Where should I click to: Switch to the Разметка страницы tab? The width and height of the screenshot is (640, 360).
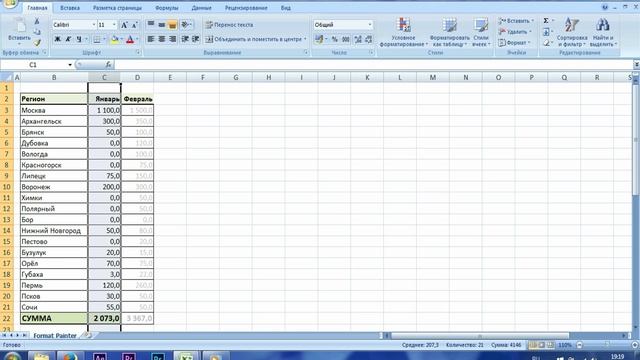(x=117, y=8)
